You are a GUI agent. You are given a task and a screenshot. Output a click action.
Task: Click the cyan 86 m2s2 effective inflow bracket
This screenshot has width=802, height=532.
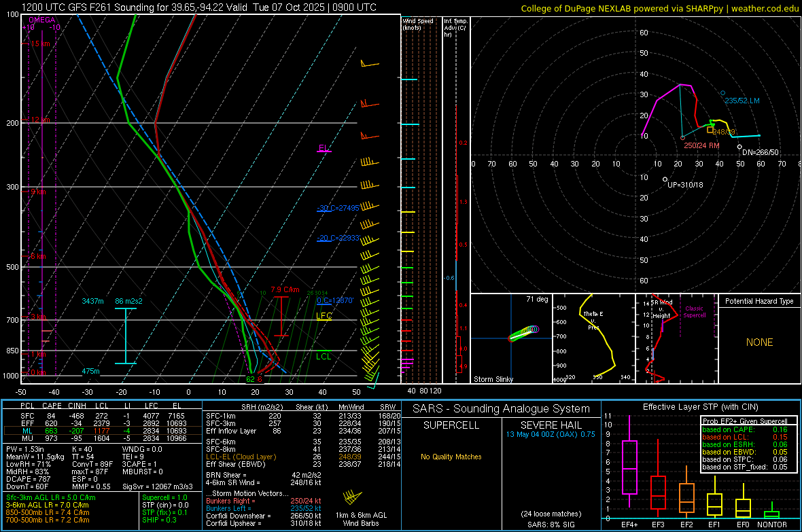[x=125, y=336]
